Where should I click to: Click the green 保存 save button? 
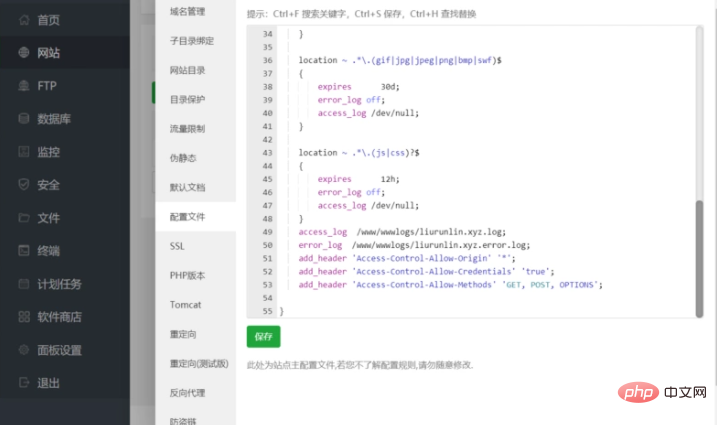(263, 336)
